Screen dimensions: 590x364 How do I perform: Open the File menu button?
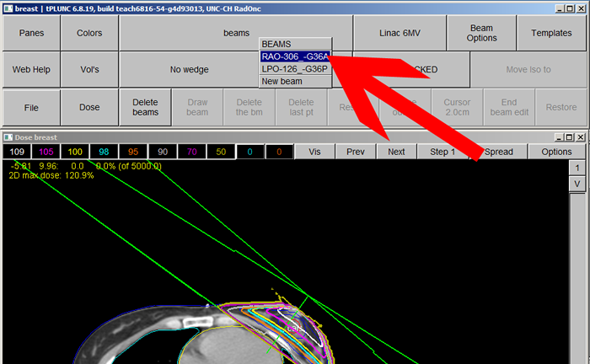coord(31,107)
